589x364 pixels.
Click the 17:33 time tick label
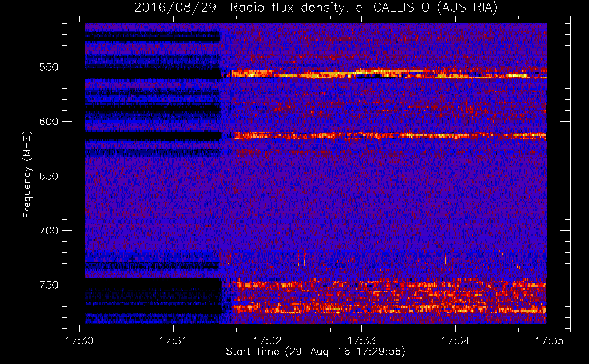[361, 341]
